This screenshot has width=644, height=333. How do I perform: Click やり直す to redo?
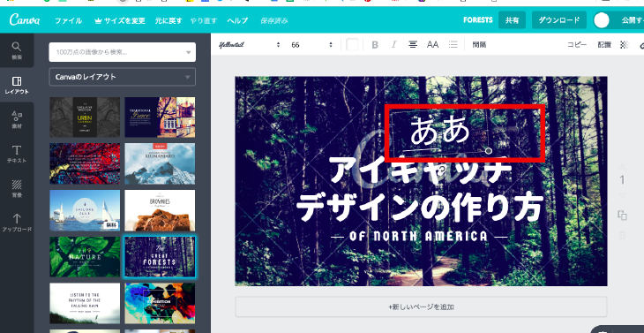coord(204,20)
